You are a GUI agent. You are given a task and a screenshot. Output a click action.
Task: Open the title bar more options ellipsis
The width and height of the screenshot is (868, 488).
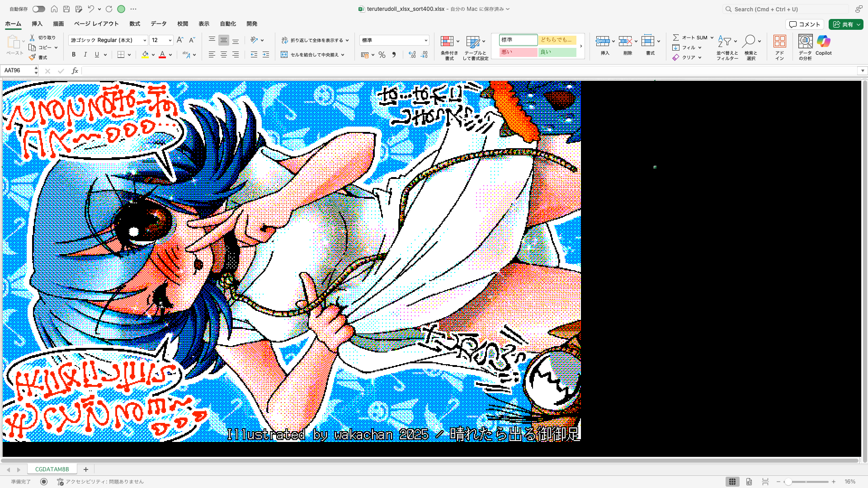tap(133, 9)
